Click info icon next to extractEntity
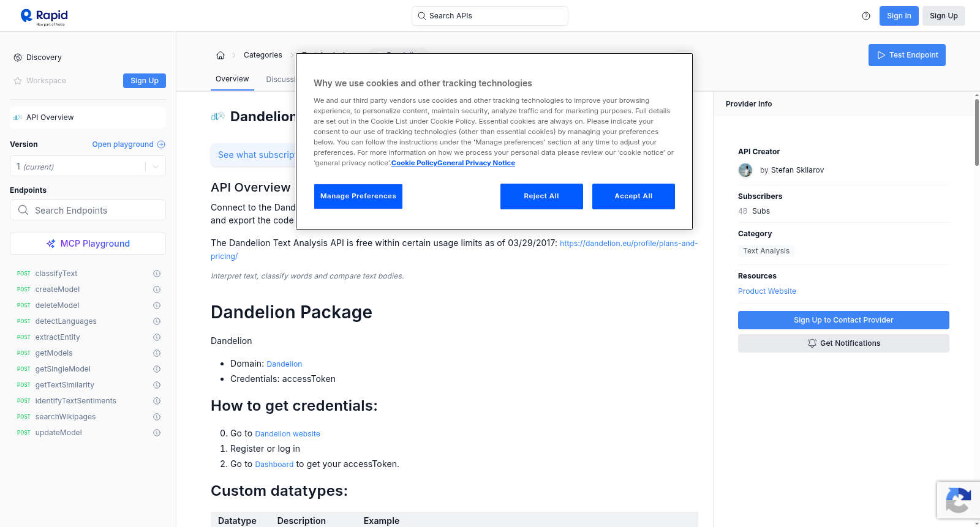 point(157,337)
